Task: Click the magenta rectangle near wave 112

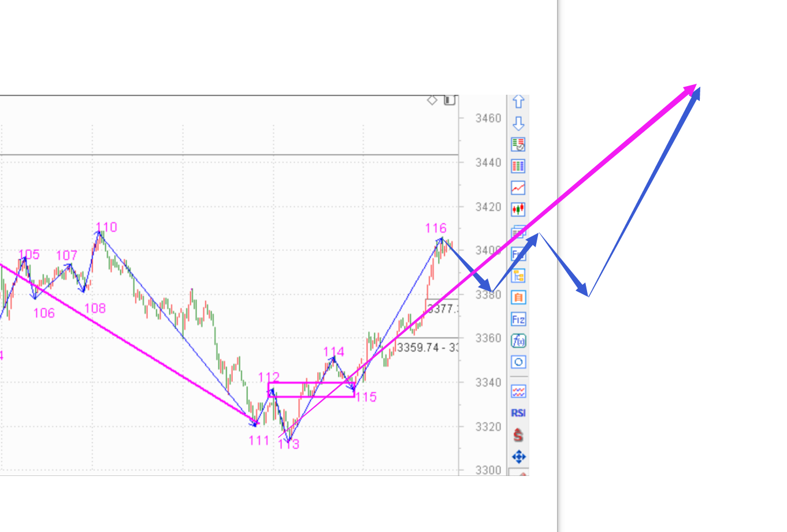Action: click(x=311, y=389)
